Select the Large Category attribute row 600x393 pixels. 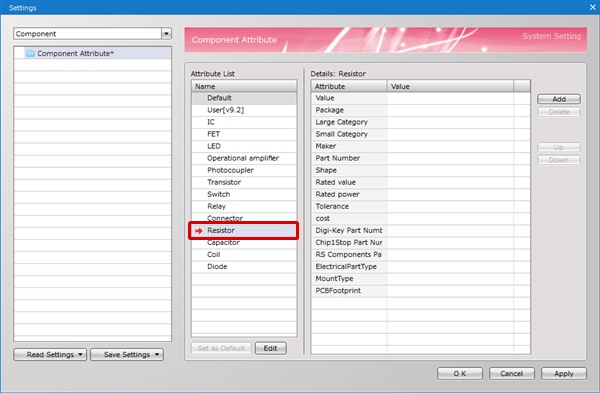point(421,122)
